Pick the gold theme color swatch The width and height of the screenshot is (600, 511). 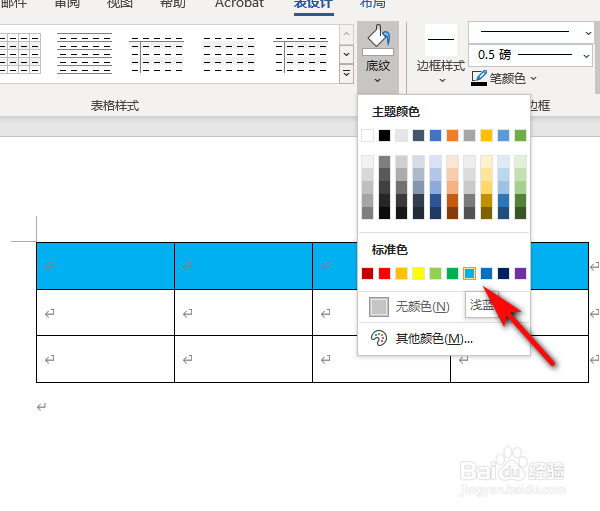coord(486,136)
